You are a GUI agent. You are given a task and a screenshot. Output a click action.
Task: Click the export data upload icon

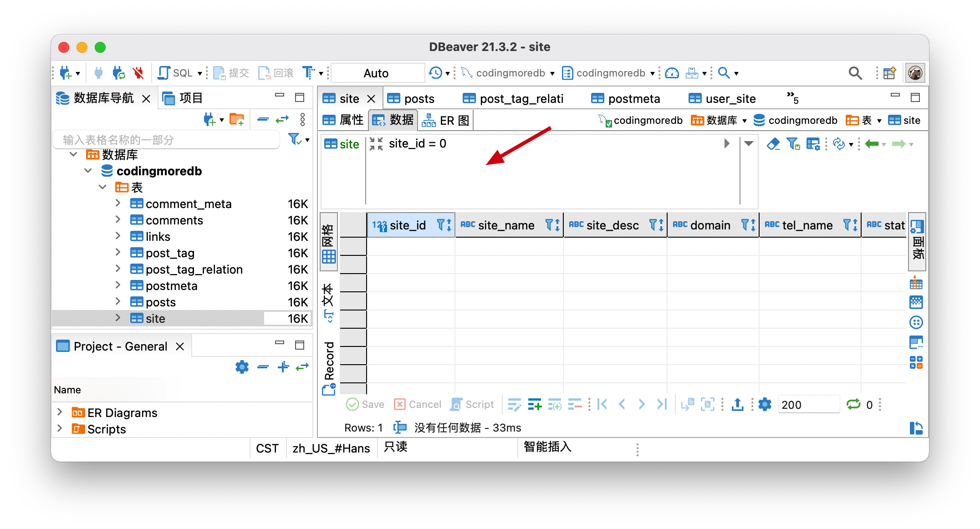737,404
